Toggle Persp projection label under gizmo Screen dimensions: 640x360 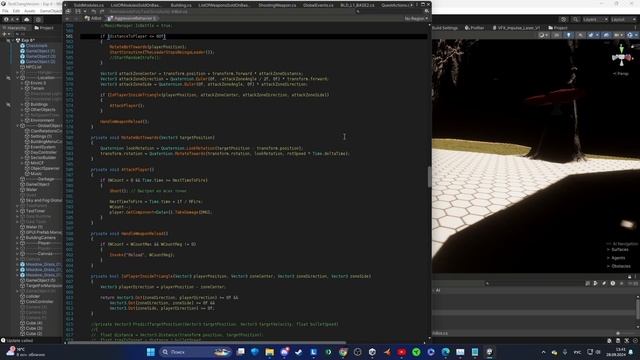coord(620,73)
